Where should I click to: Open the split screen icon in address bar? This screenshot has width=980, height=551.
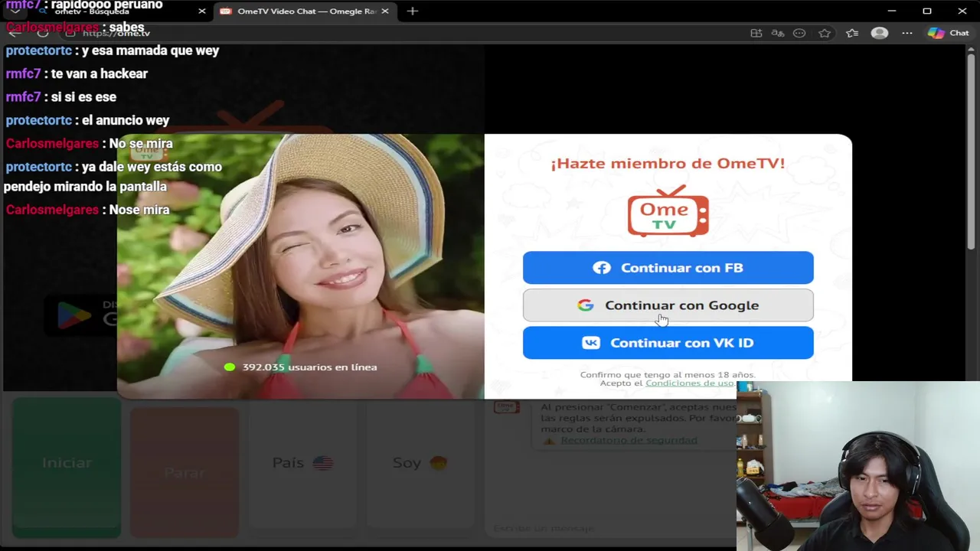point(756,33)
